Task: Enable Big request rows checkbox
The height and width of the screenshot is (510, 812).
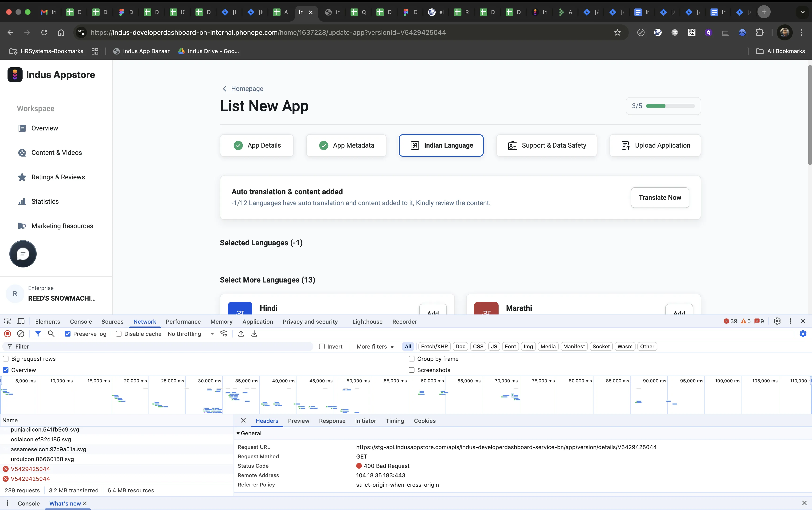Action: pos(6,359)
